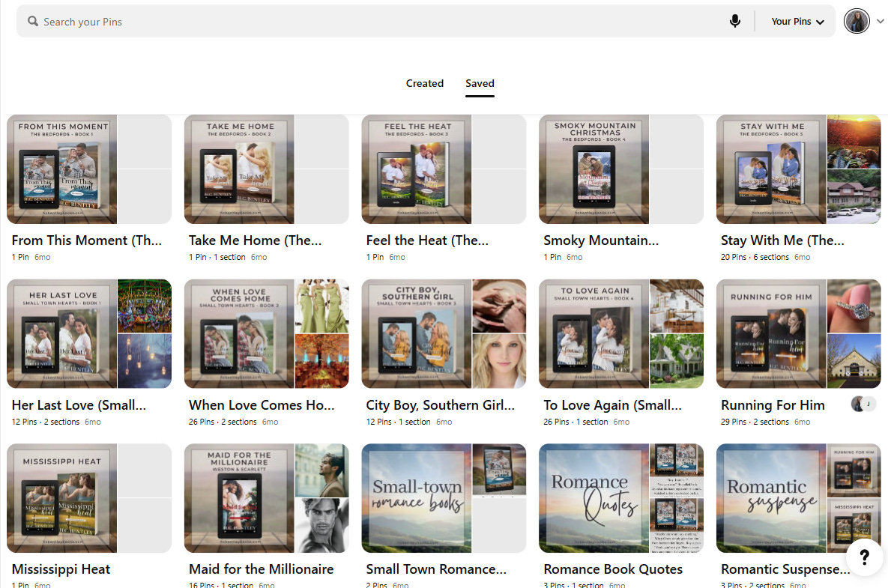Open When Love Comes Home board cover
Viewport: 888px width, 588px height.
coord(239,334)
